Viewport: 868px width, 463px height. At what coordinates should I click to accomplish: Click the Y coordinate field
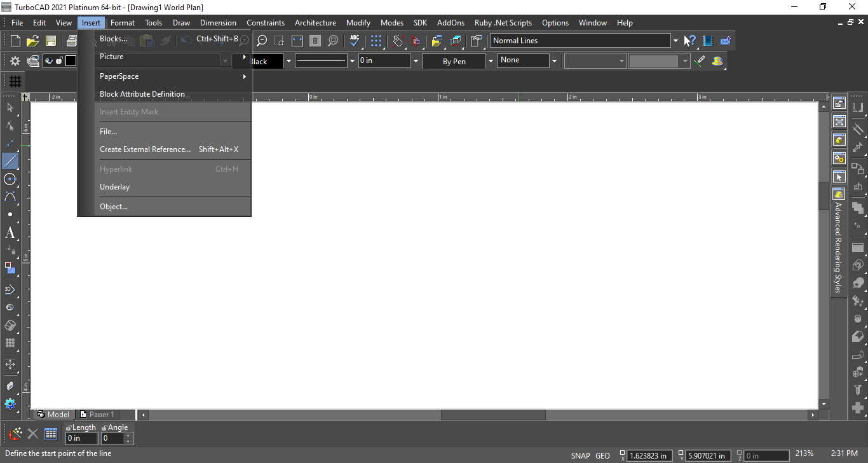709,455
